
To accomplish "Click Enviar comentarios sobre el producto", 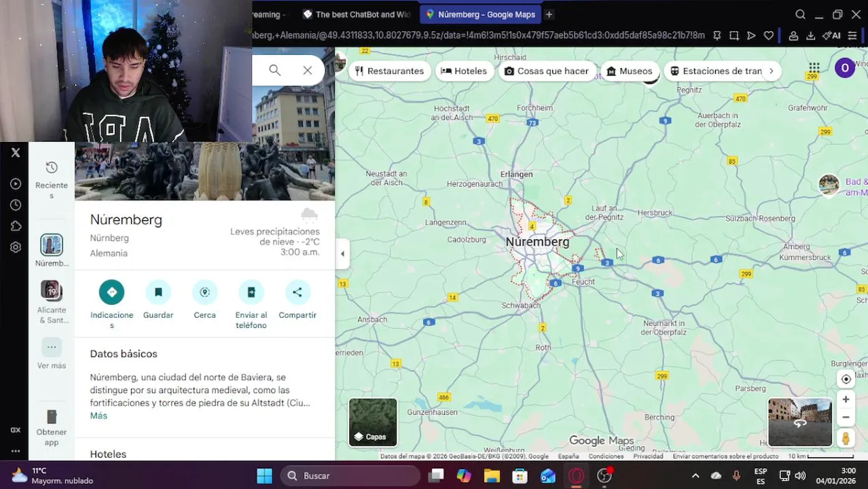I will click(725, 456).
